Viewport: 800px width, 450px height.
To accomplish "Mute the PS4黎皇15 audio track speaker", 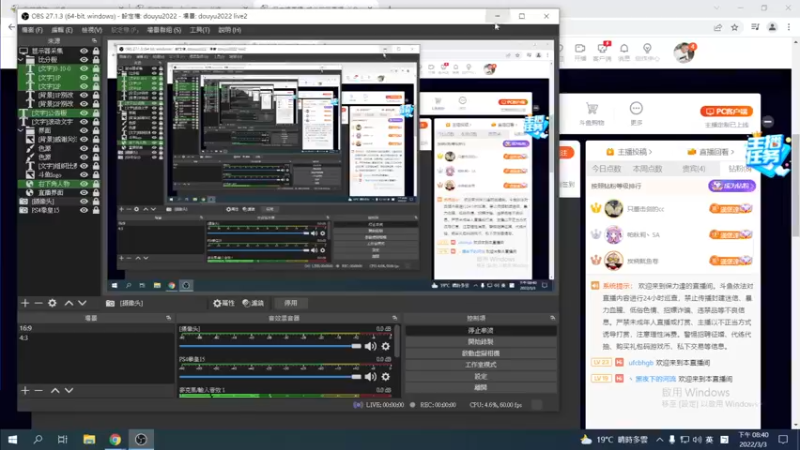I will (370, 377).
